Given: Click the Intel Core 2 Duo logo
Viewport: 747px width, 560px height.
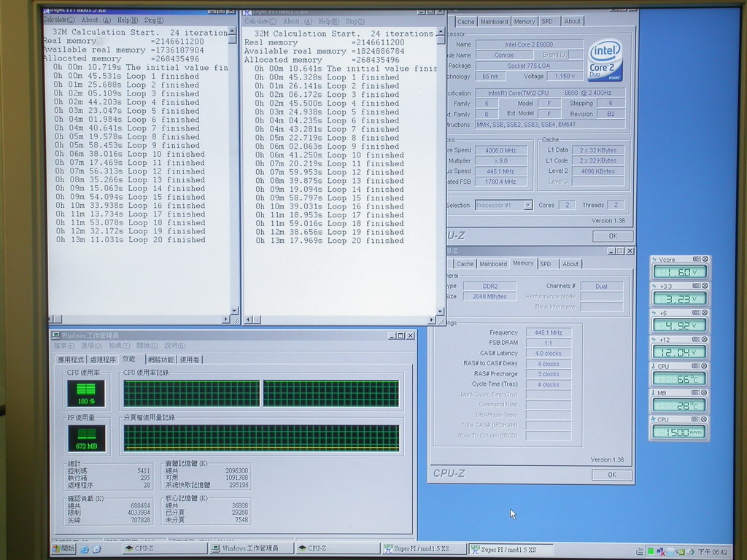Looking at the screenshot, I should (605, 61).
